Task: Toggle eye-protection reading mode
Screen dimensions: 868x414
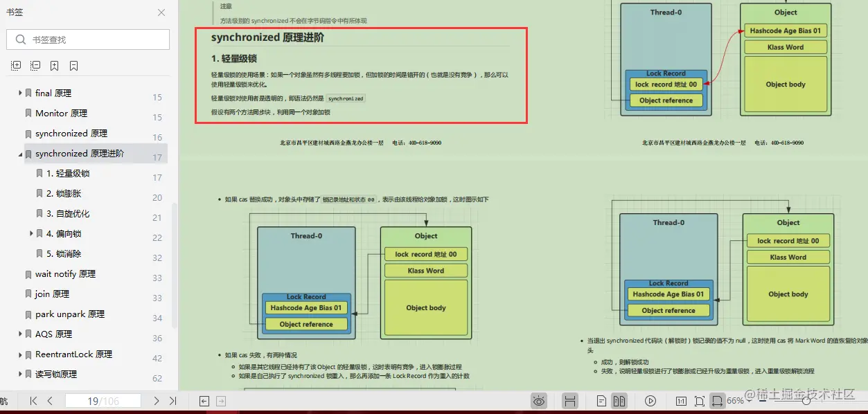Action: pyautogui.click(x=539, y=400)
